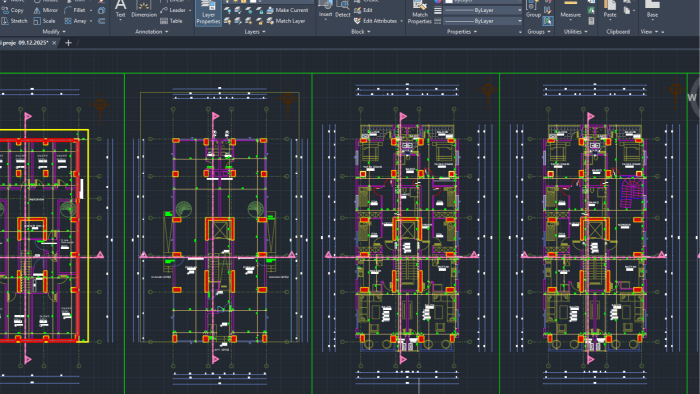Screen dimensions: 700x394
Task: Click Match Layer button
Action: 286,21
